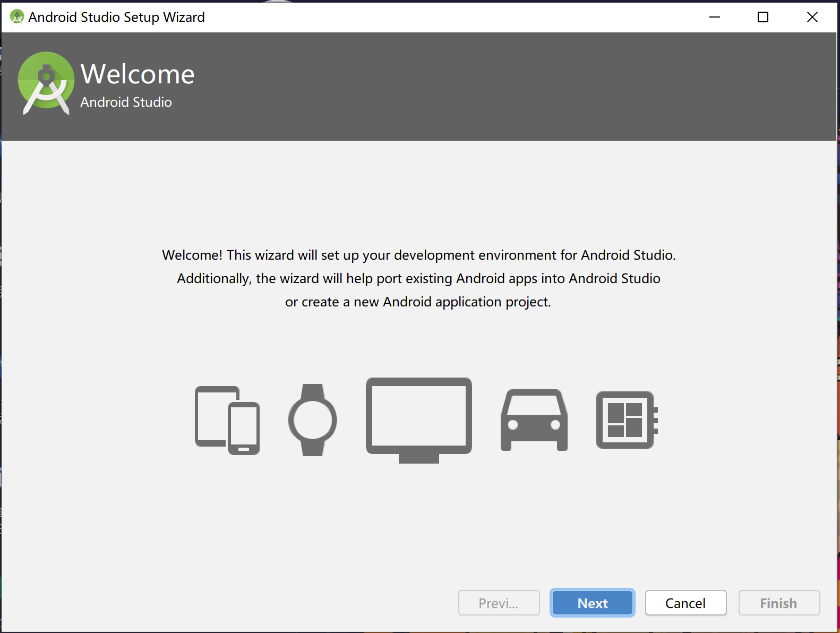Click the phone and tablet icon
The width and height of the screenshot is (840, 633).
(227, 420)
